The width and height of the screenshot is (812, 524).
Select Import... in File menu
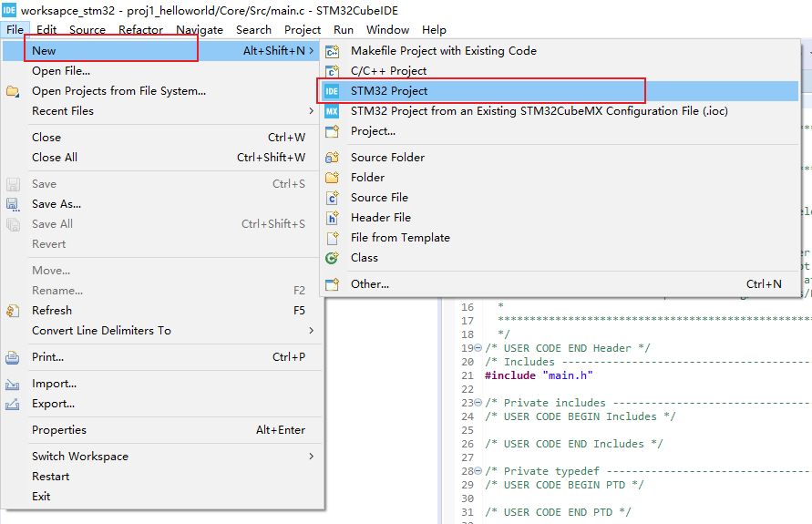(x=160, y=384)
